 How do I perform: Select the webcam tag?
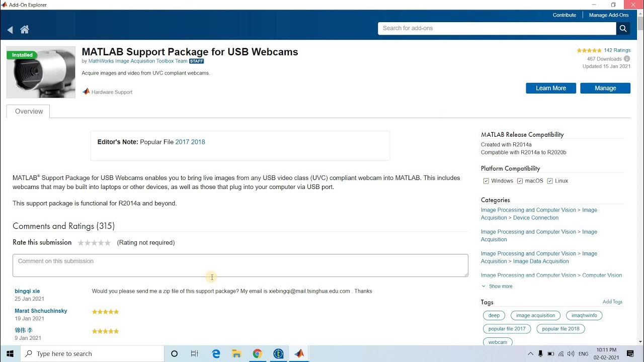click(x=498, y=342)
